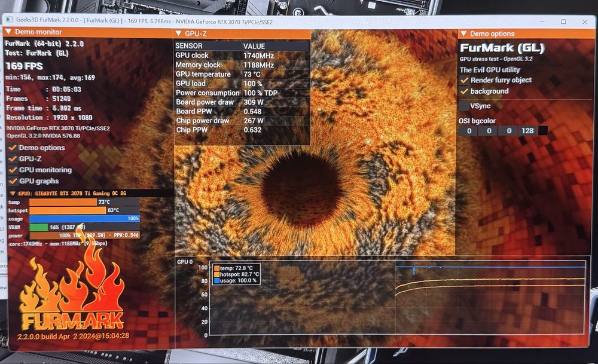Uncheck the GPU graphs checkbox
598x364 pixels.
(x=13, y=181)
